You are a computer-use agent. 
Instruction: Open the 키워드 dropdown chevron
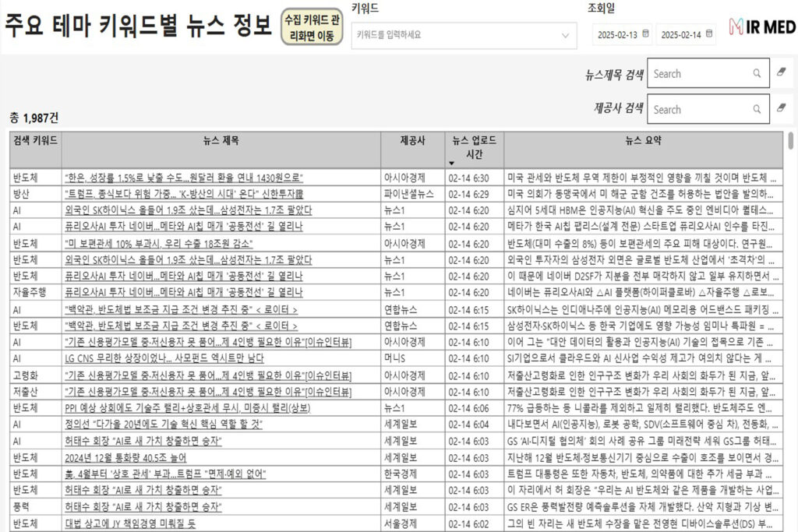pos(565,35)
